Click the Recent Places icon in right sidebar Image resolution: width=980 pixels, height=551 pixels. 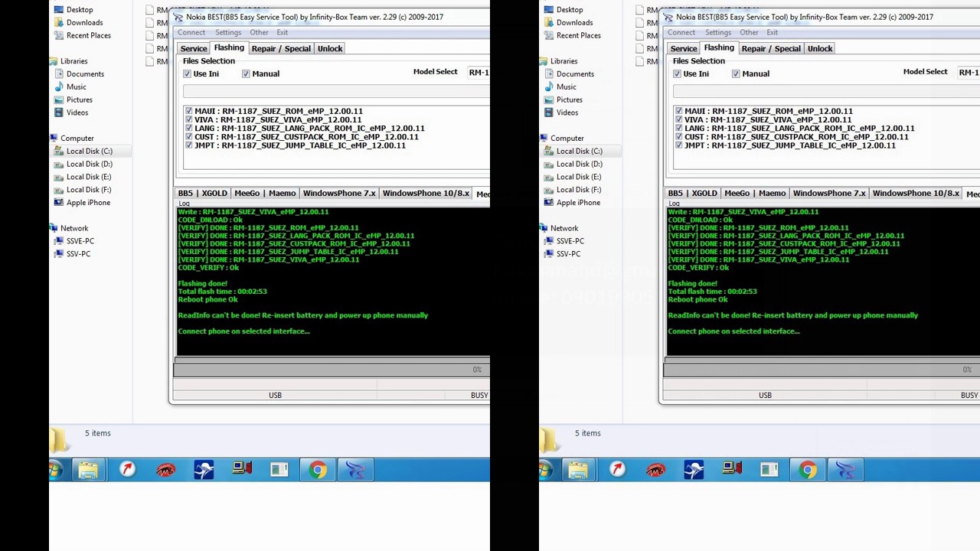click(x=549, y=35)
